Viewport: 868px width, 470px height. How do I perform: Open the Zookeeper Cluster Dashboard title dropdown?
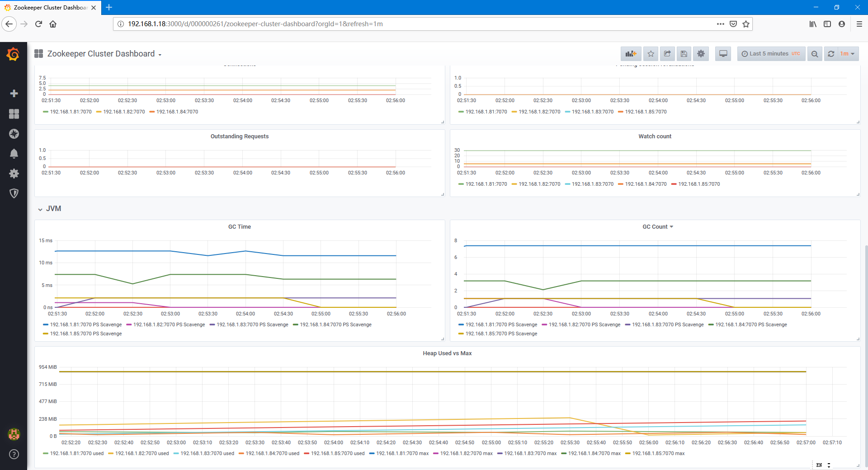click(x=104, y=54)
